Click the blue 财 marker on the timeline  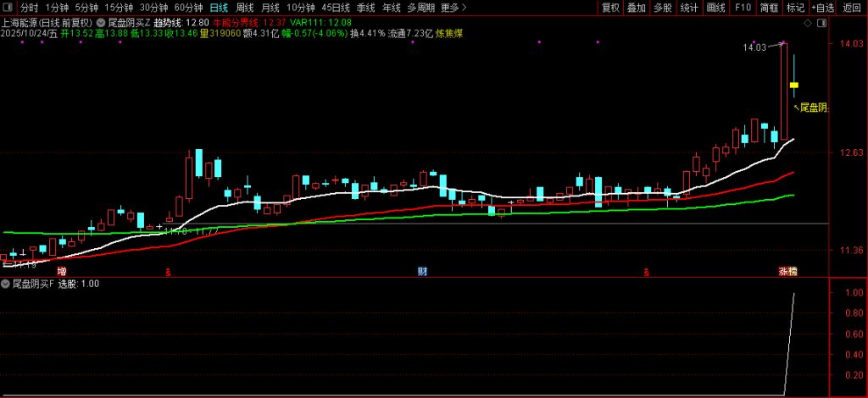(x=422, y=271)
